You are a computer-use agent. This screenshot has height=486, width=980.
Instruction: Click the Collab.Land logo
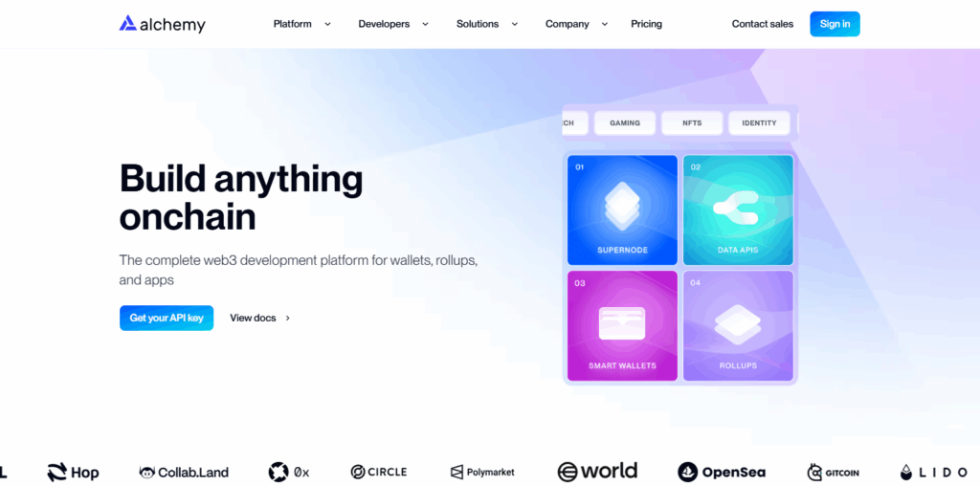(x=184, y=473)
